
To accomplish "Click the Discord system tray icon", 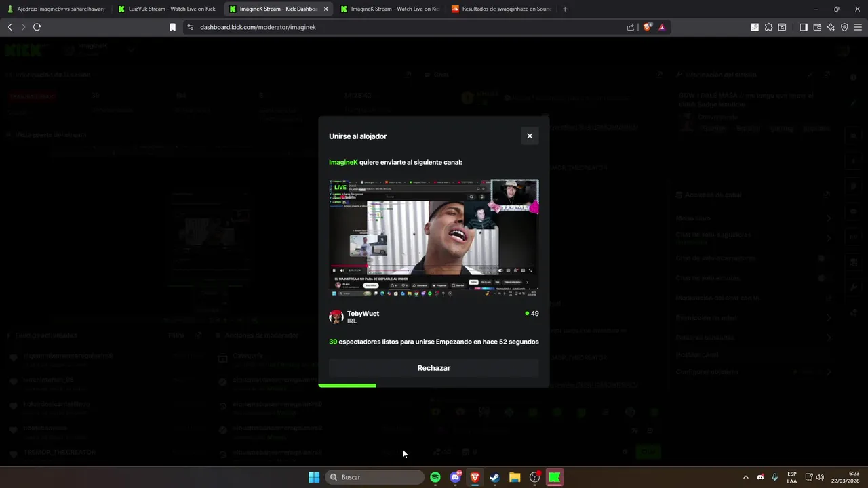I will 760,477.
